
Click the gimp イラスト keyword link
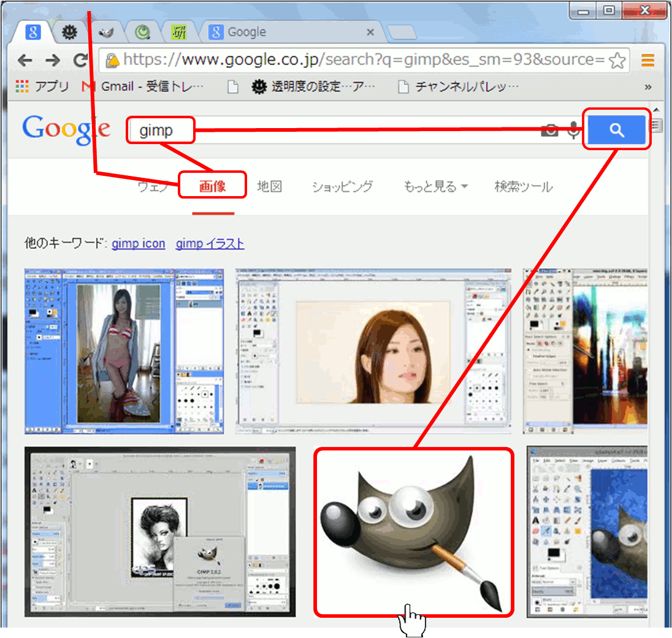pyautogui.click(x=210, y=244)
